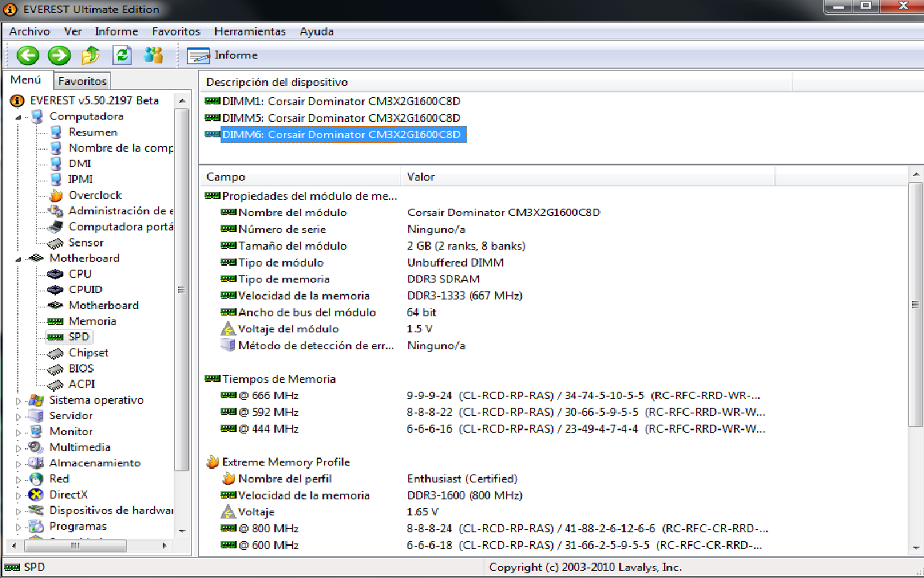Open the Ayuda menu
The width and height of the screenshot is (924, 578).
click(317, 32)
